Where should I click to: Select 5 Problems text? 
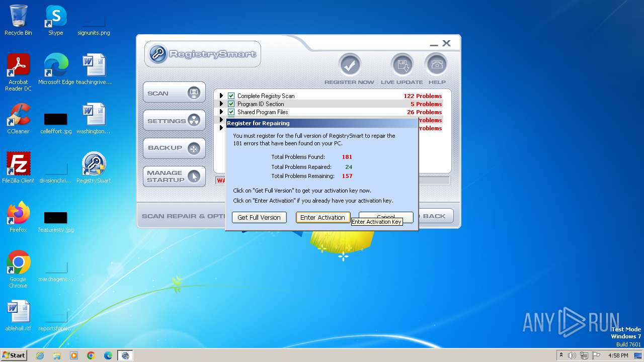(426, 104)
